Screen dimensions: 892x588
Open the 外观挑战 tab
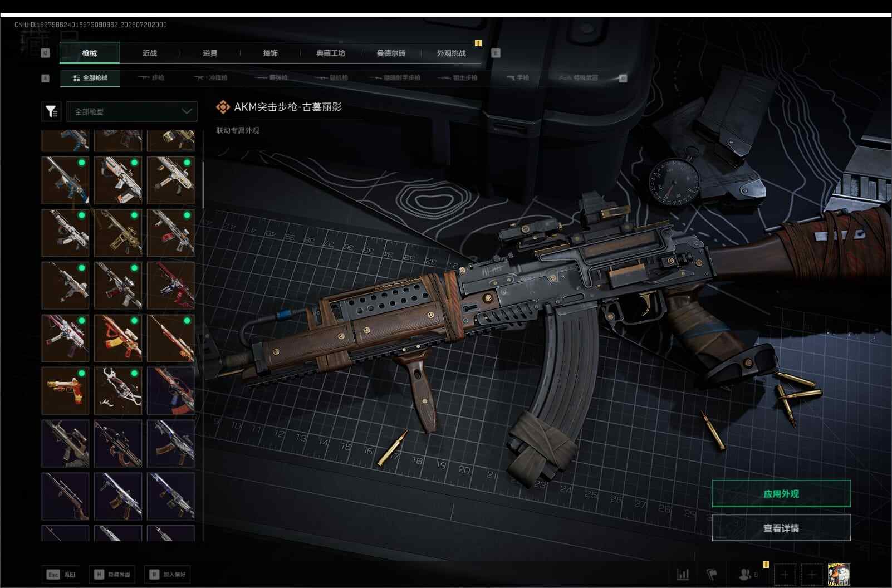(x=452, y=53)
